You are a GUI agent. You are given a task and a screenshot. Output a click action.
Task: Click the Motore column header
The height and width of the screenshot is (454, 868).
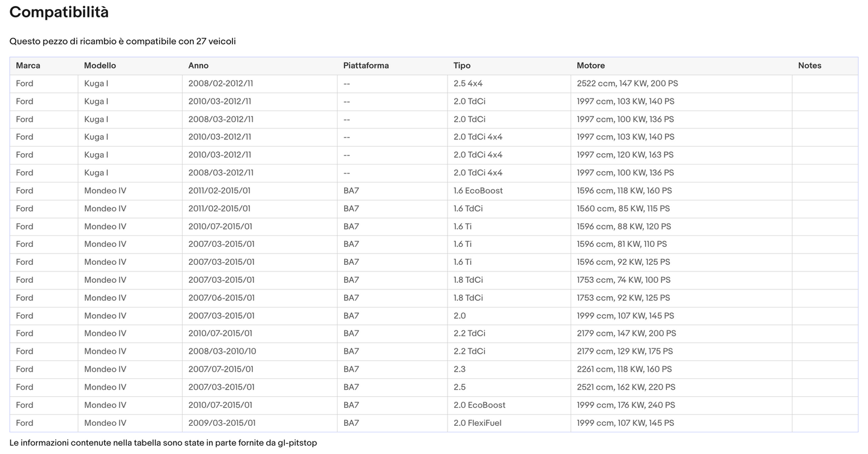(590, 65)
